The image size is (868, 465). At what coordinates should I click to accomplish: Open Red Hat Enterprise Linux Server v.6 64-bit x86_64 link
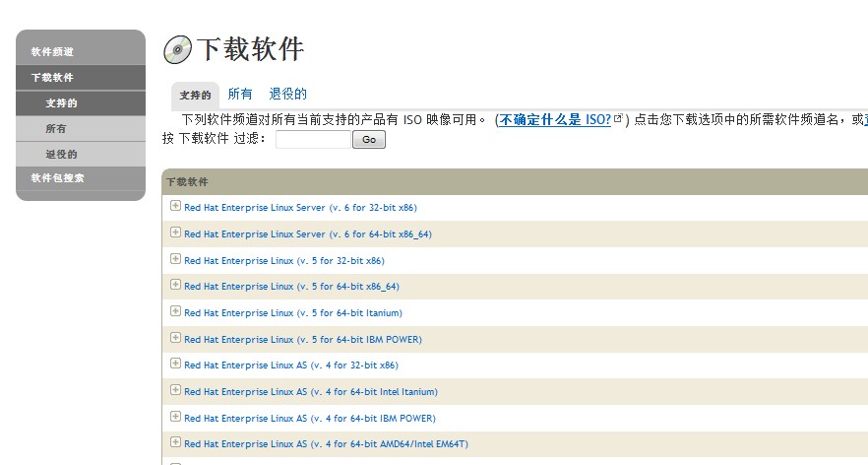tap(308, 234)
